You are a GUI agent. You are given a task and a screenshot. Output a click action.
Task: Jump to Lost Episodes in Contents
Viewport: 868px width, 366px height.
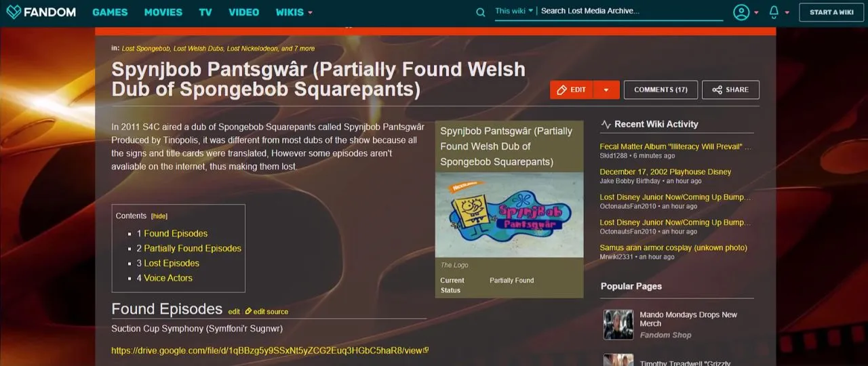pos(172,263)
